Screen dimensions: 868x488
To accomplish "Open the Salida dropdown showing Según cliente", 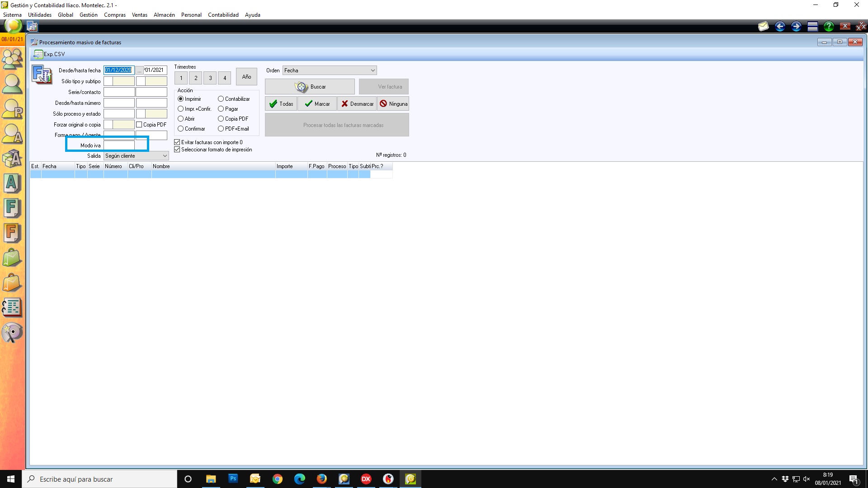I will (136, 156).
